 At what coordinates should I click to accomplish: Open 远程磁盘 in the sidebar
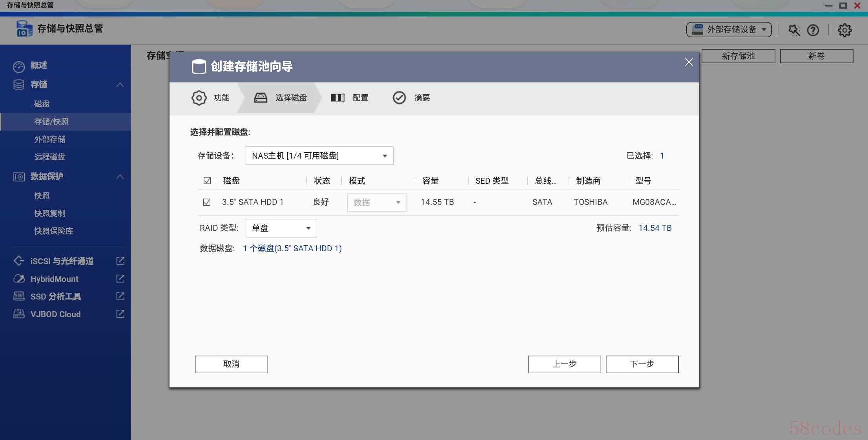(x=50, y=157)
